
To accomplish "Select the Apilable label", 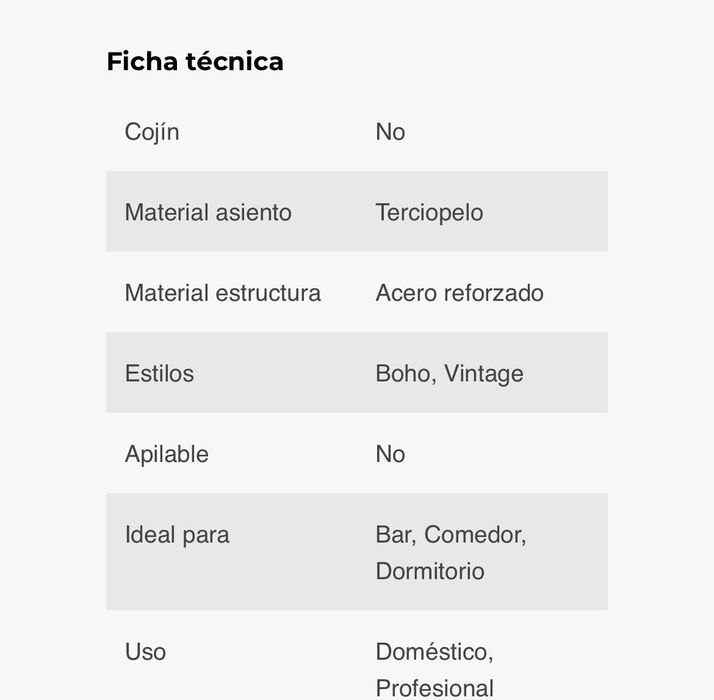I will pos(166,454).
